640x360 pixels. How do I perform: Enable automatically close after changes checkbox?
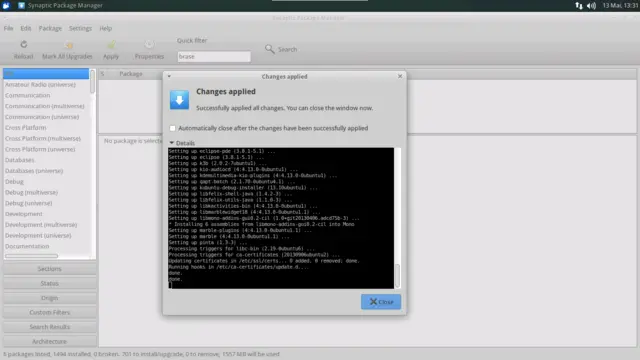(173, 128)
